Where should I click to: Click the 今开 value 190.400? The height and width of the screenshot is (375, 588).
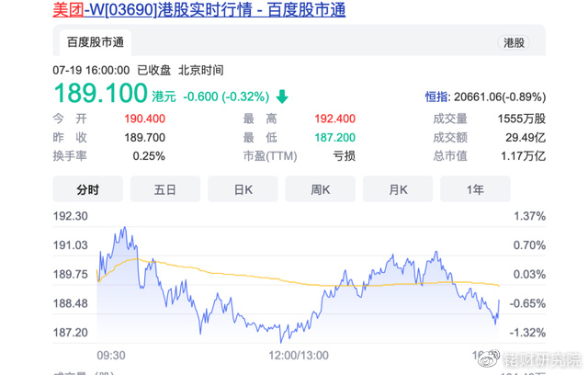click(x=145, y=119)
